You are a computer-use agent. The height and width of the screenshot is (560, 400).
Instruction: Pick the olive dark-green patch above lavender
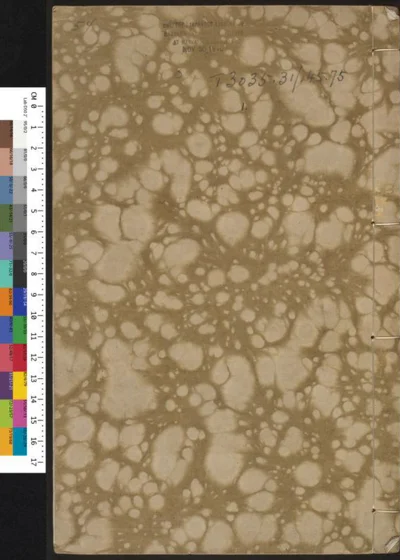click(6, 218)
